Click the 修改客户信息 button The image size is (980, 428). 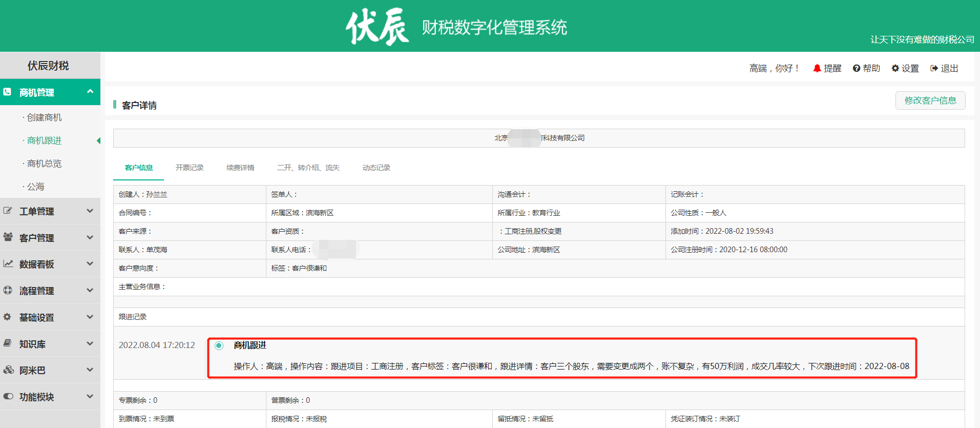pyautogui.click(x=930, y=100)
